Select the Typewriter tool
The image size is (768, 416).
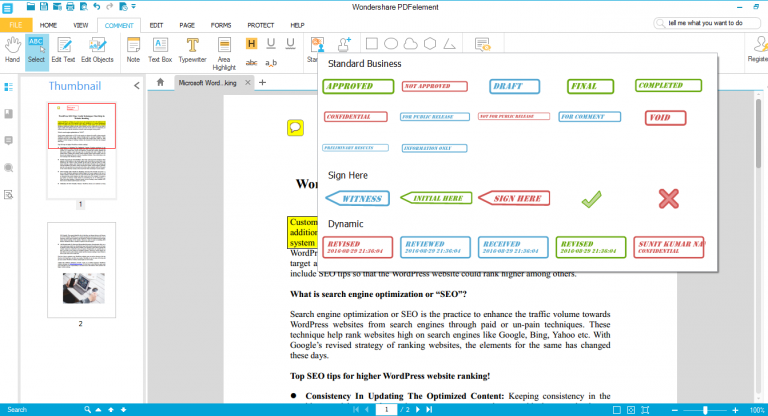point(192,49)
